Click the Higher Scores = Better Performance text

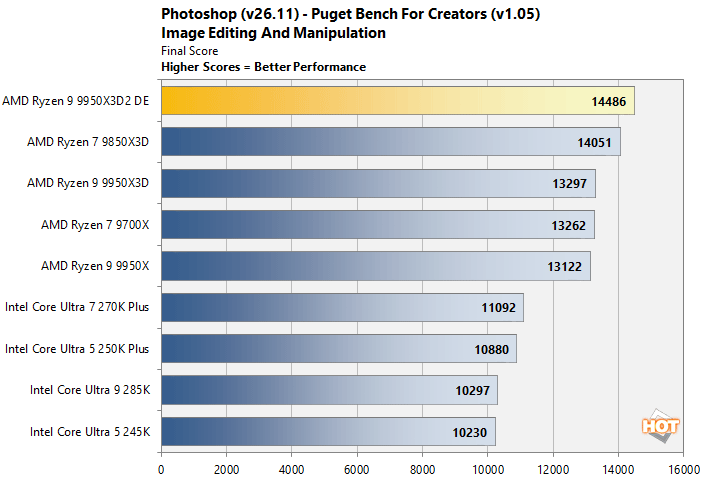tap(264, 67)
